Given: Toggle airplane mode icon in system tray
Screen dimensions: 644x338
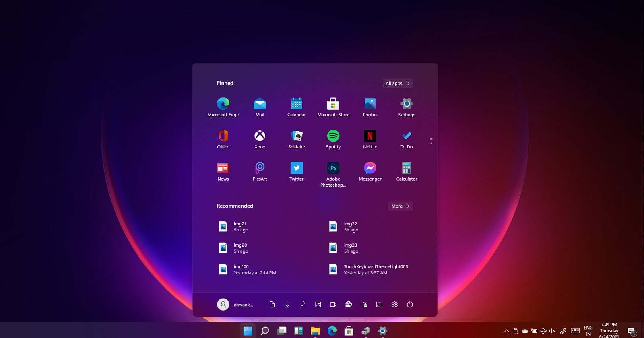Looking at the screenshot, I should pyautogui.click(x=543, y=331).
